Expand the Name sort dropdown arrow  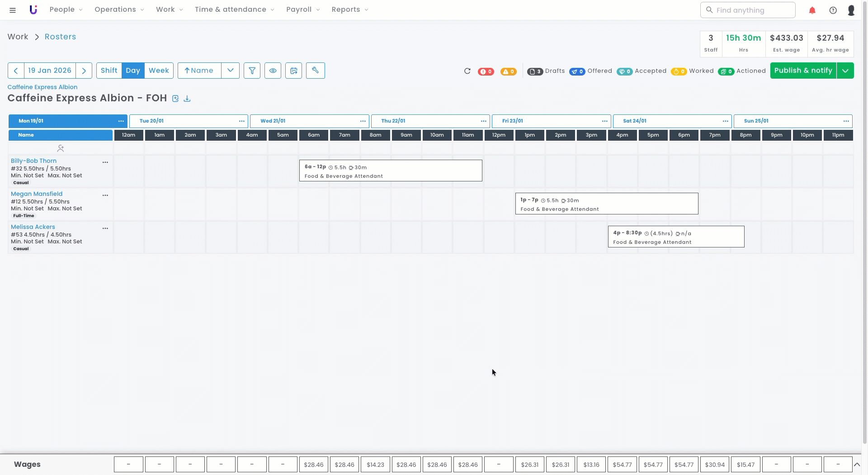click(231, 71)
